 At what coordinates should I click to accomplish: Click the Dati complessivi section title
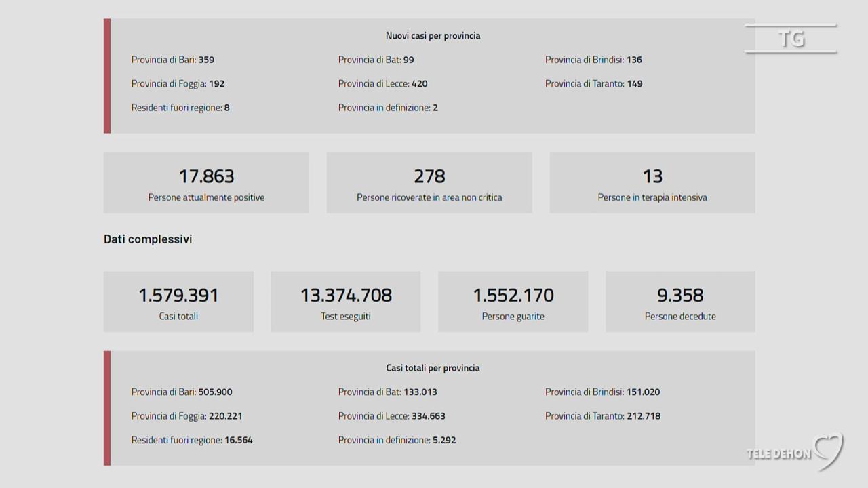(x=148, y=239)
